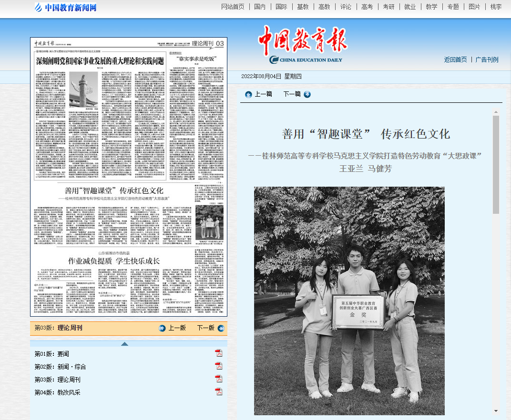Image resolution: width=511 pixels, height=420 pixels.
Task: Go to the 专题 section
Action: tap(453, 7)
